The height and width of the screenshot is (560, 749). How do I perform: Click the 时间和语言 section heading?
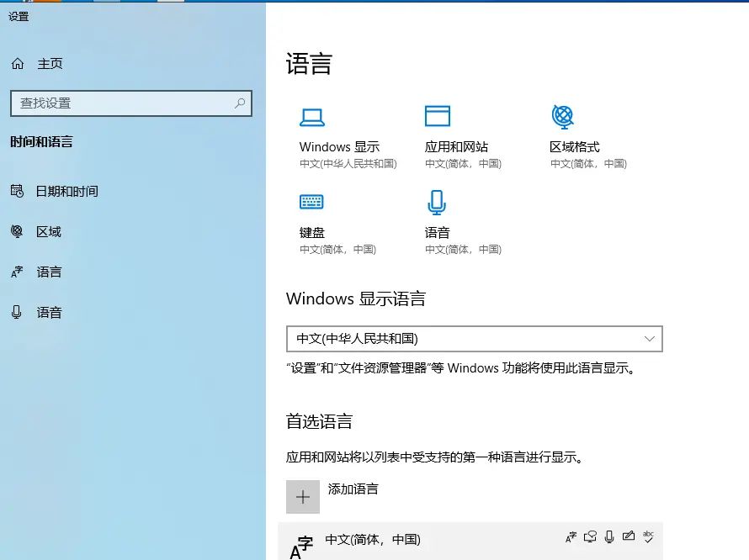(x=41, y=142)
